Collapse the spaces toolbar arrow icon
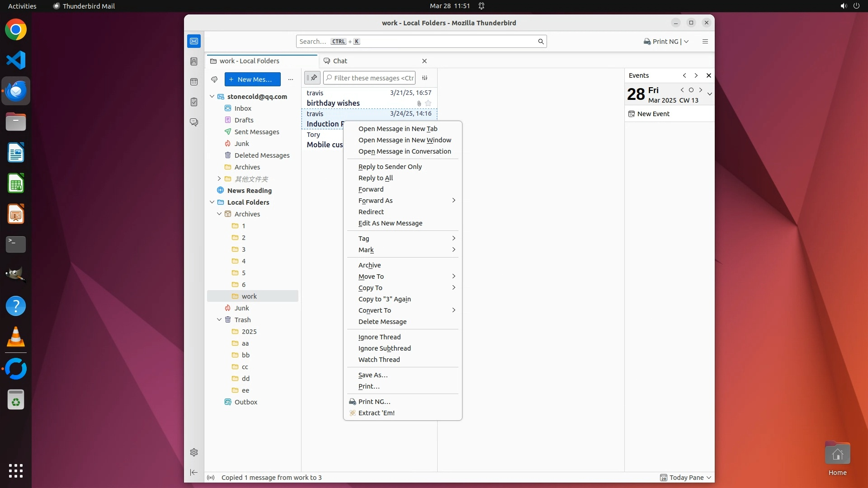The width and height of the screenshot is (868, 488). 194,472
